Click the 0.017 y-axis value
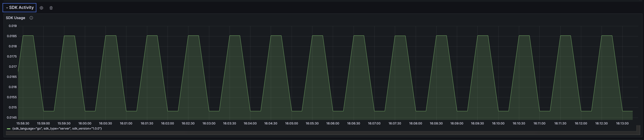Viewport: 644px width, 140px height. (13, 67)
